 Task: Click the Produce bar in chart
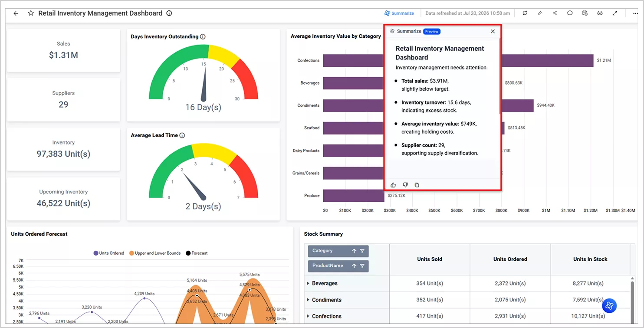[x=354, y=196]
